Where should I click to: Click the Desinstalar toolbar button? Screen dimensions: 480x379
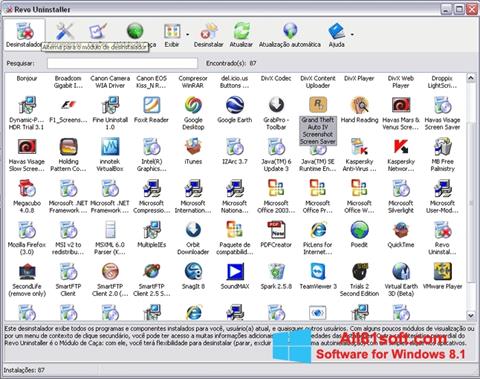[209, 35]
